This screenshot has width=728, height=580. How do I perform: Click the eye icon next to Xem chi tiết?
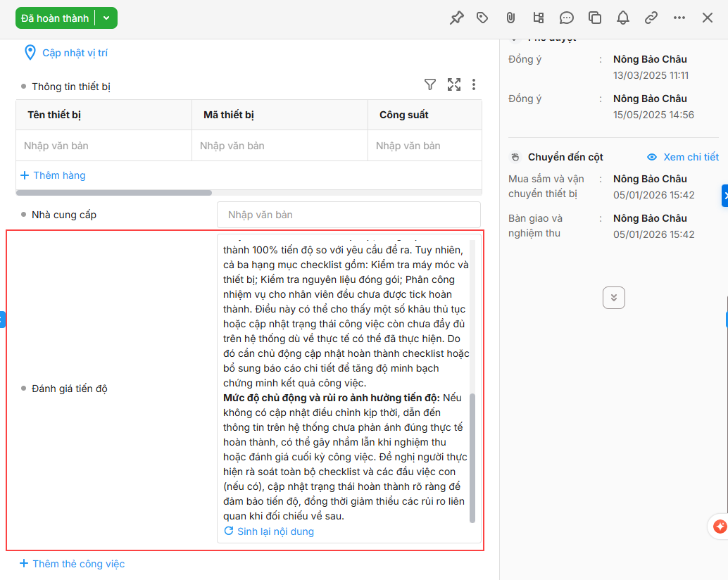pyautogui.click(x=652, y=157)
